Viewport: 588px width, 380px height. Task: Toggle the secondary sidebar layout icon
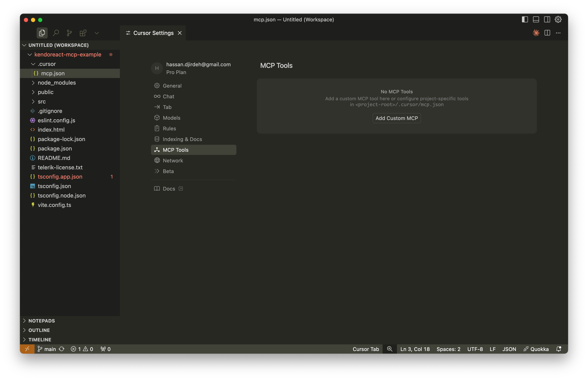[547, 19]
